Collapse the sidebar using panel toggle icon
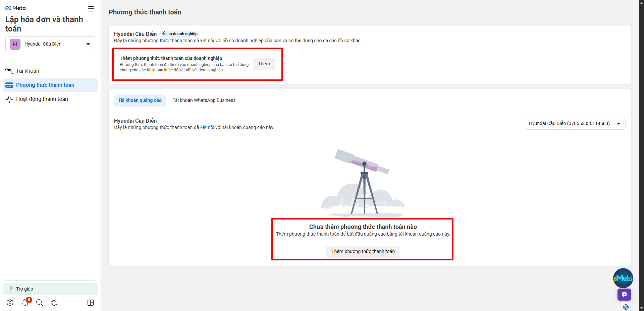The image size is (644, 311). 91,303
